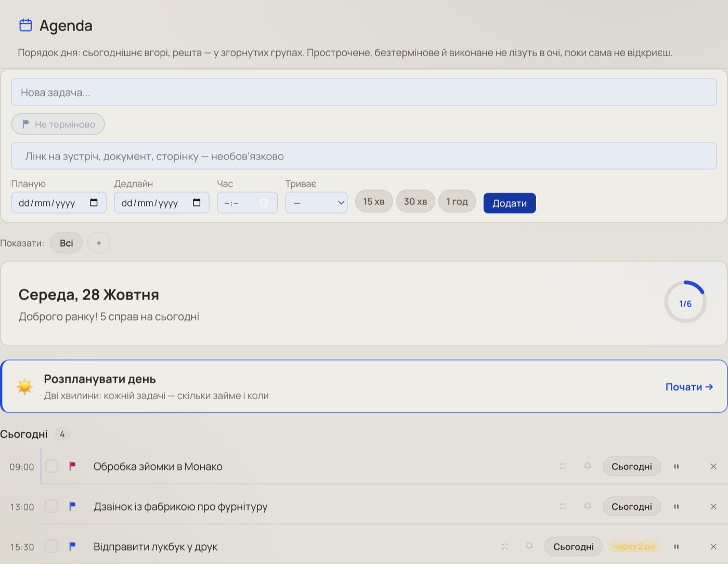The height and width of the screenshot is (564, 728).
Task: Pause the task Дзвінок із фабрикою про фурнітуру
Action: click(x=677, y=506)
